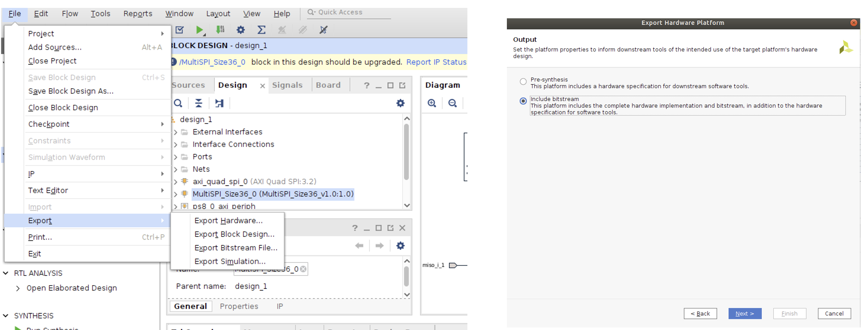Expand the Nets tree node
The height and width of the screenshot is (330, 868).
pos(176,169)
